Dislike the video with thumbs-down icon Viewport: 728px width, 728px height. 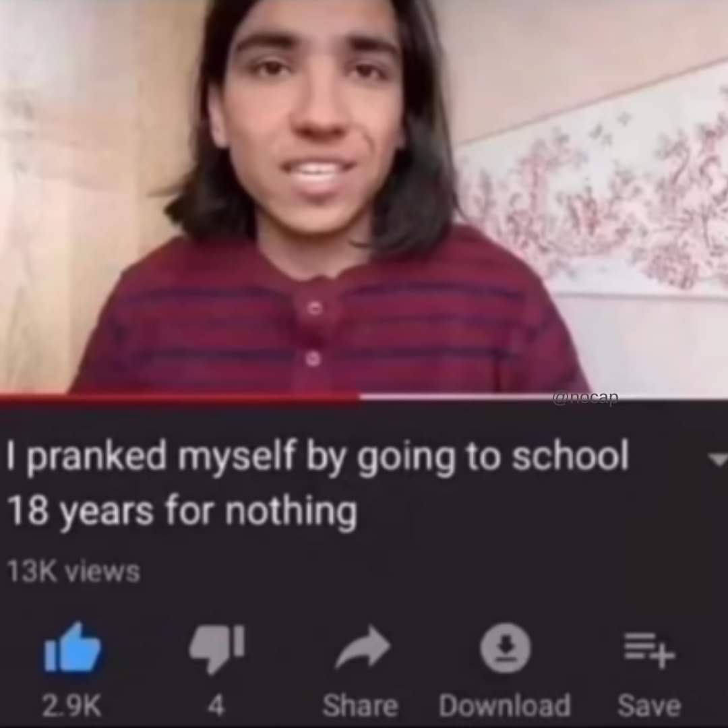click(217, 648)
